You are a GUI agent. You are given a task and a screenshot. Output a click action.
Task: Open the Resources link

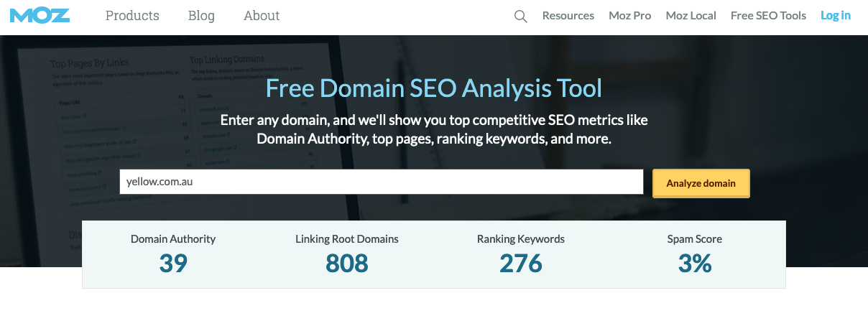click(568, 15)
